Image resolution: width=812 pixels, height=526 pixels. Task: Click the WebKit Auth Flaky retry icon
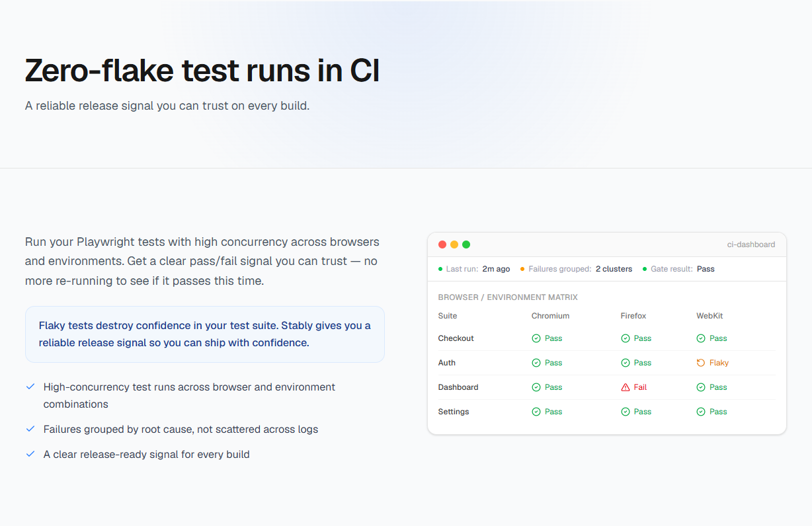[701, 363]
